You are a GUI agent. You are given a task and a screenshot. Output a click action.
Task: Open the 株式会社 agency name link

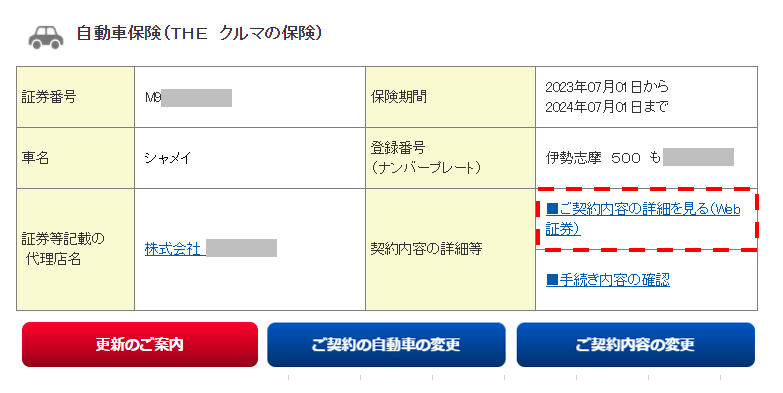point(211,248)
